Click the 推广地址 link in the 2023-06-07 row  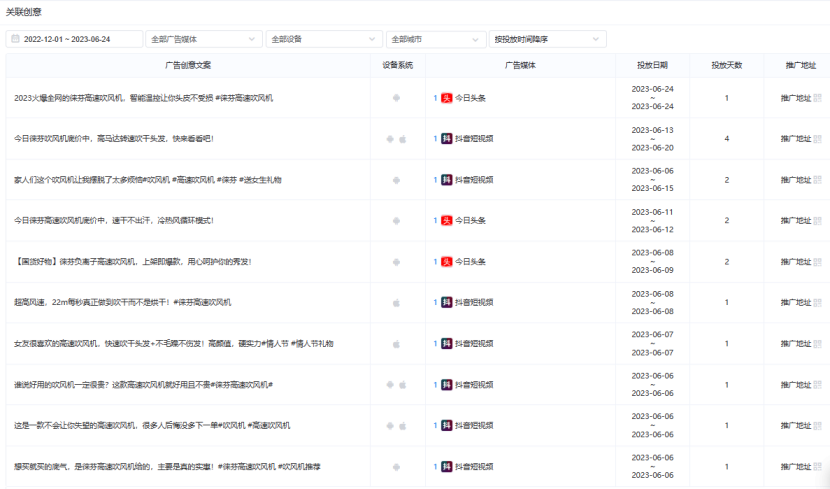click(796, 343)
